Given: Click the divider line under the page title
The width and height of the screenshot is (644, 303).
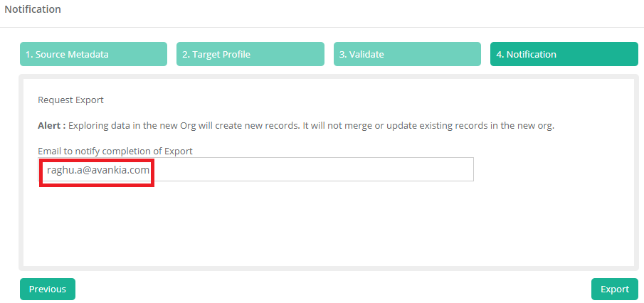Looking at the screenshot, I should click(x=322, y=28).
